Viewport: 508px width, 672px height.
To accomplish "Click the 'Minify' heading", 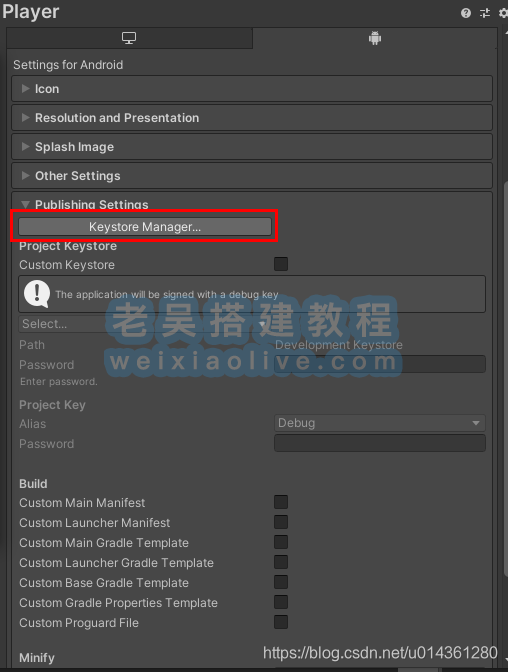I will [x=37, y=658].
